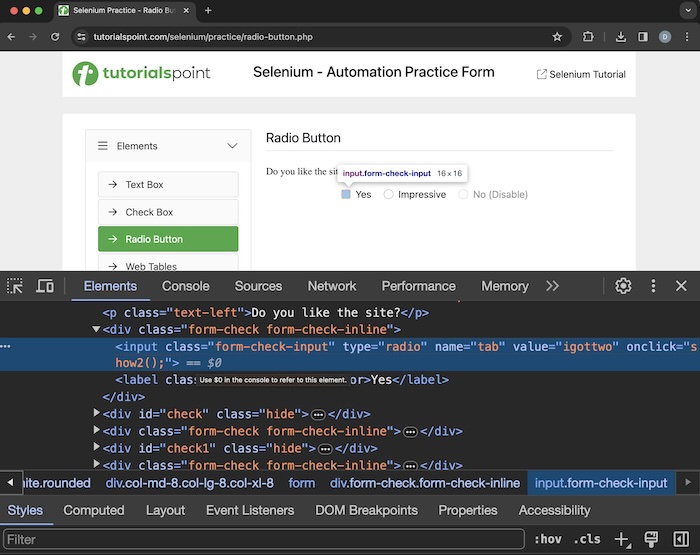Toggle the device toolbar icon

(x=45, y=286)
